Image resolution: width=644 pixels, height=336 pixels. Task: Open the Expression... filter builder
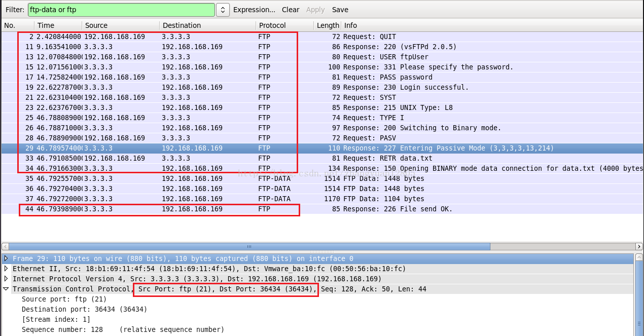(254, 10)
